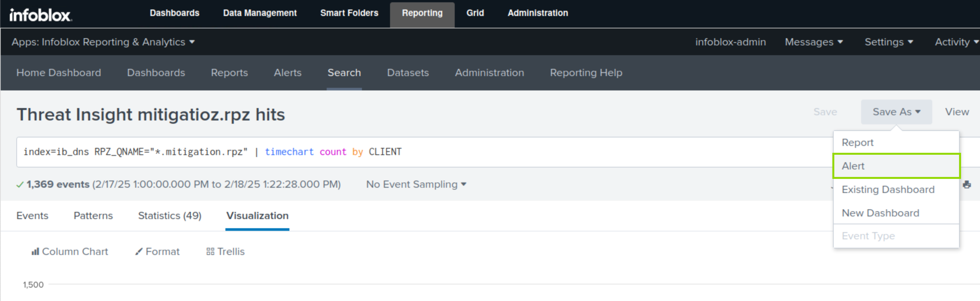Switch to the Statistics (49) tab
Viewport: 980px width, 301px height.
coord(170,216)
